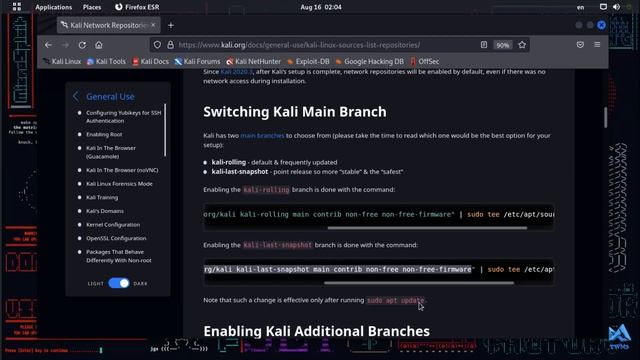Viewport: 640px width, 360px height.
Task: Go back using the back arrow
Action: pyautogui.click(x=48, y=45)
